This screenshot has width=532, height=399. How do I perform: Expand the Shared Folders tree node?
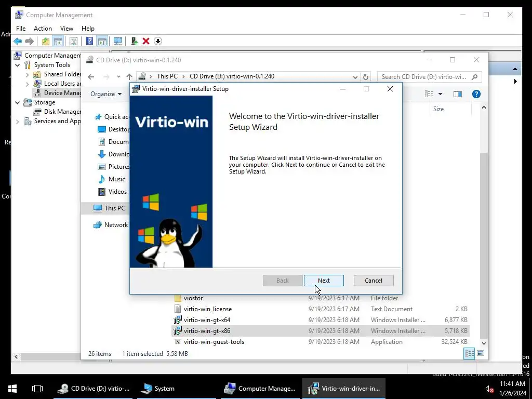[27, 74]
